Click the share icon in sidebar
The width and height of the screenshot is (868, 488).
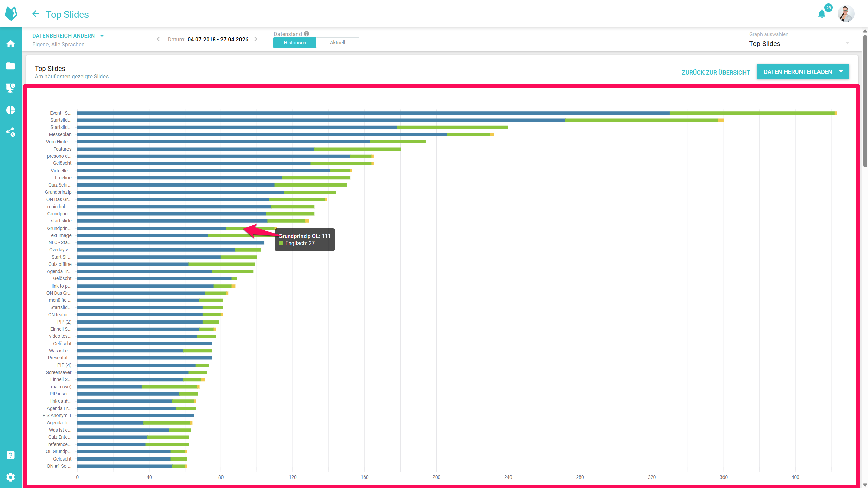(11, 132)
